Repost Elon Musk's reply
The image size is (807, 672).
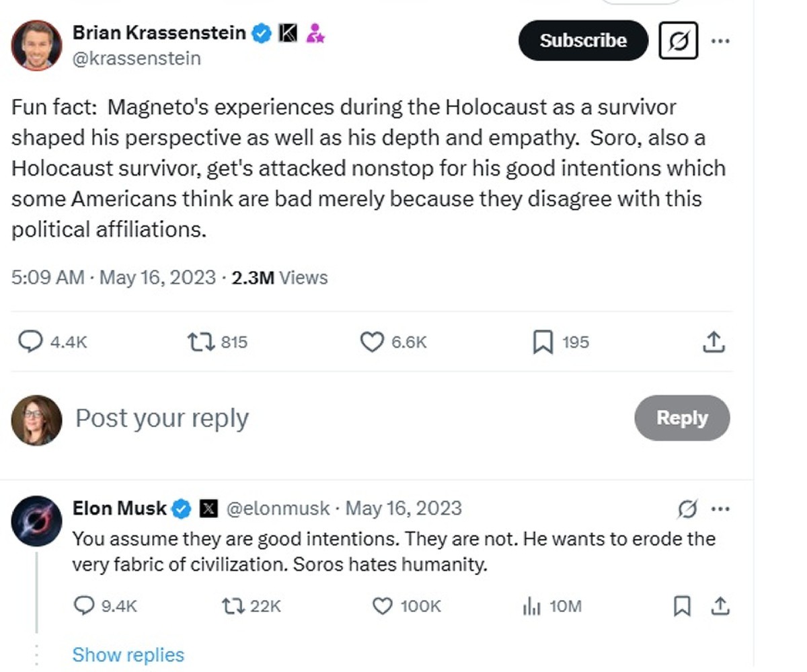(233, 606)
